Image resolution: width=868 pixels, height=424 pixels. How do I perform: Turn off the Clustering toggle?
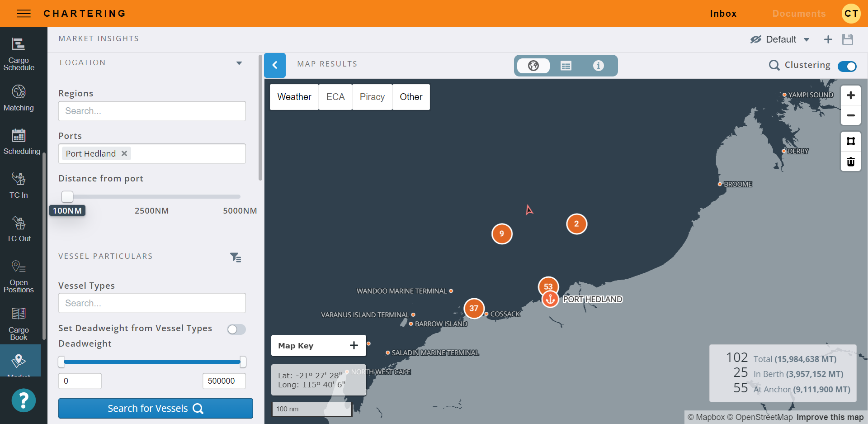tap(847, 67)
